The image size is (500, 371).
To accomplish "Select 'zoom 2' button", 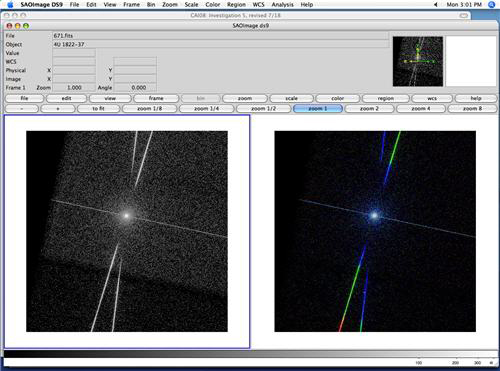I will point(369,109).
